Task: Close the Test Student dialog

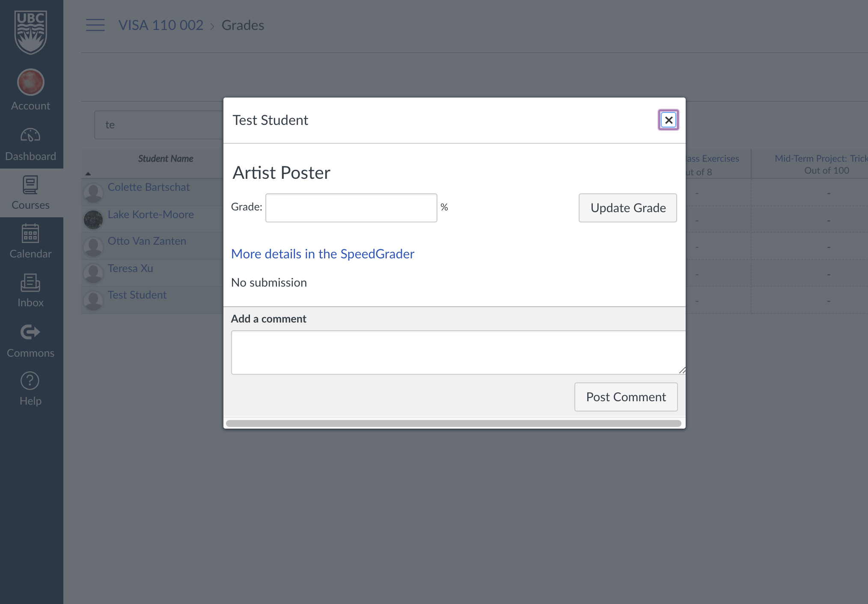Action: tap(668, 120)
